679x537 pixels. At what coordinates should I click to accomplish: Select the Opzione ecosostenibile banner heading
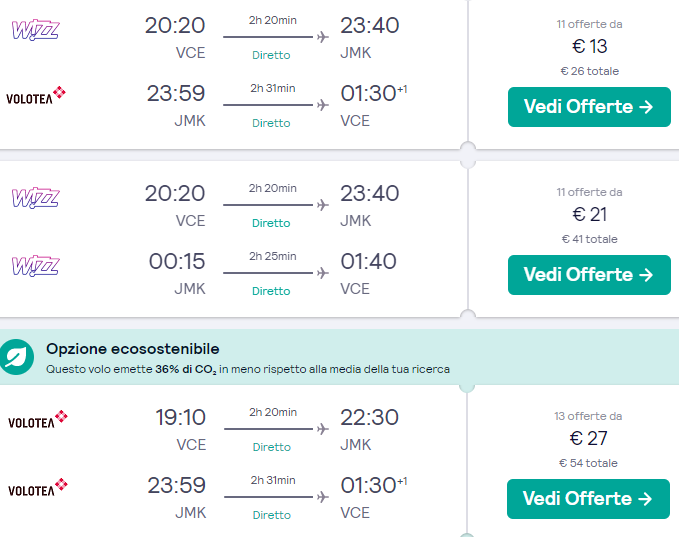[x=133, y=349]
